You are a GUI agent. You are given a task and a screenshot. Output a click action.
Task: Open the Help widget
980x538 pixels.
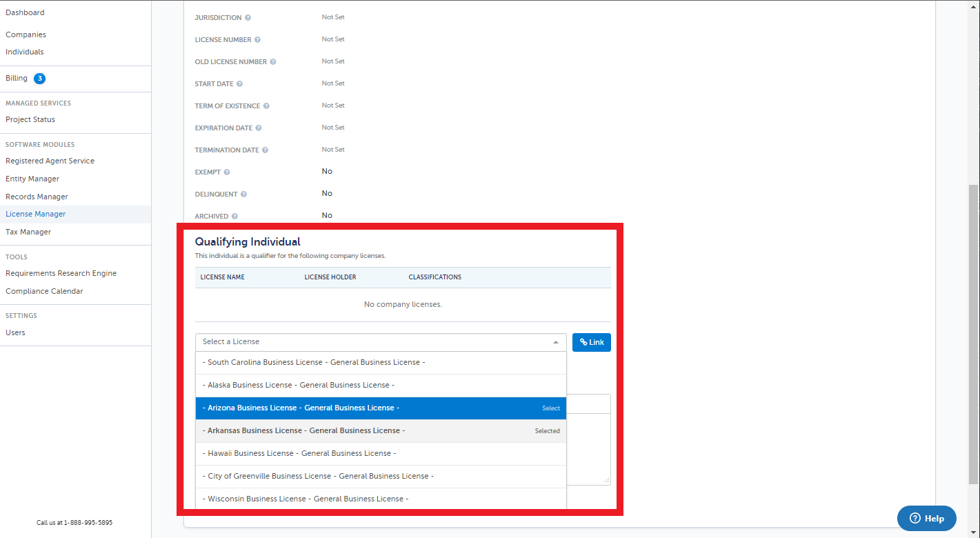point(927,518)
